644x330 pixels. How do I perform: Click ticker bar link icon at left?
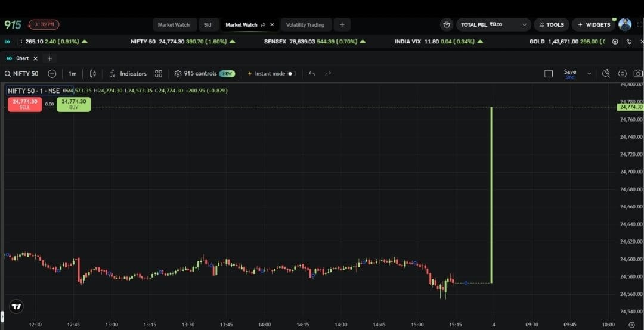[7, 42]
